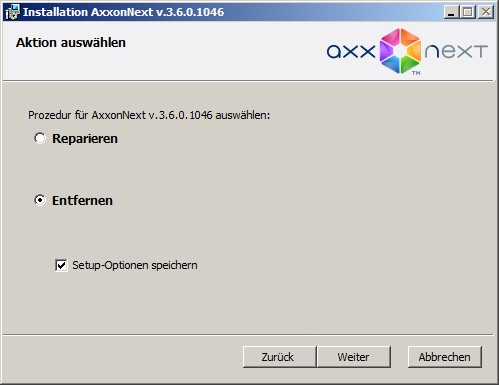Click the Installation AxxonNext title bar text
Image resolution: width=499 pixels, height=385 pixels.
(123, 12)
